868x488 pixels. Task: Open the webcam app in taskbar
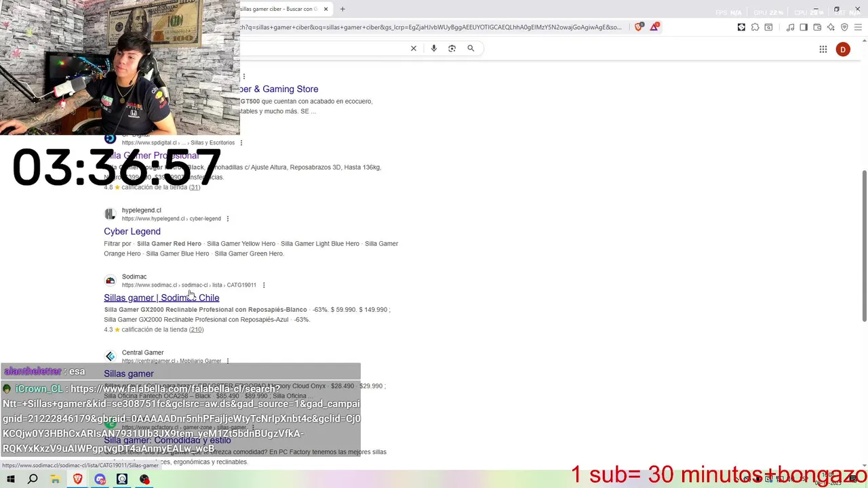(x=122, y=479)
